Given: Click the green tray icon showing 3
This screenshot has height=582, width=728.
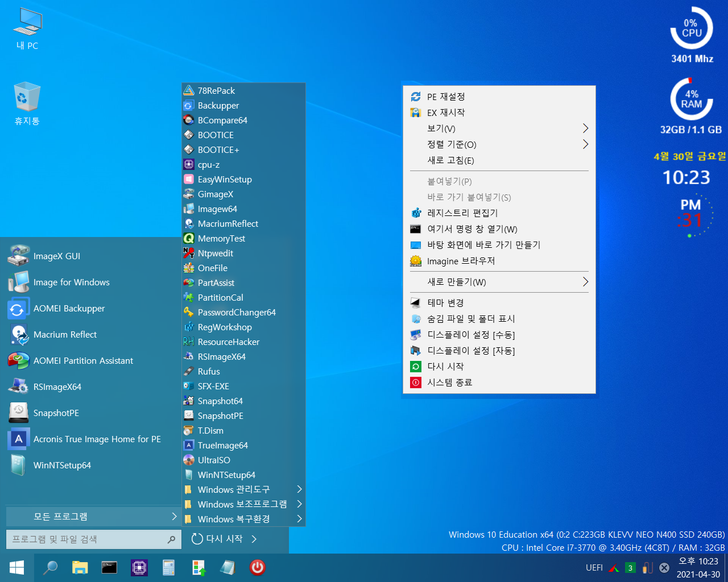Looking at the screenshot, I should (630, 568).
